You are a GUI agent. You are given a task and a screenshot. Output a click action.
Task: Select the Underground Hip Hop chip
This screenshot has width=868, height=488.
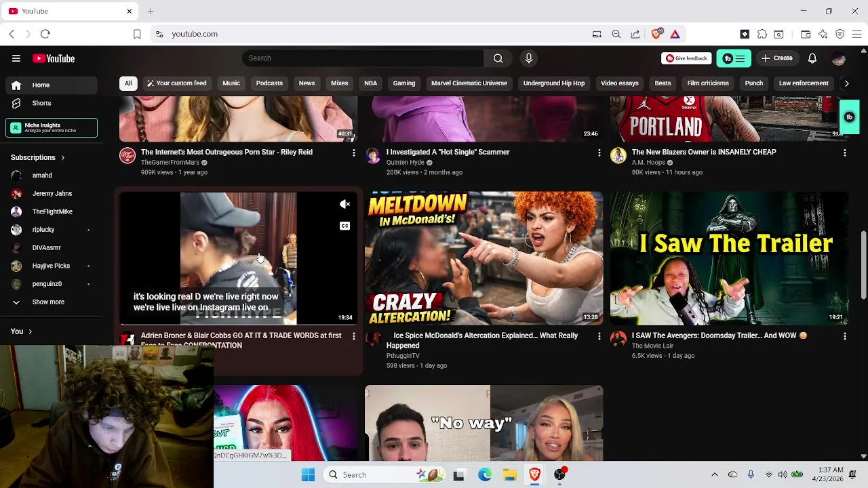pos(554,83)
